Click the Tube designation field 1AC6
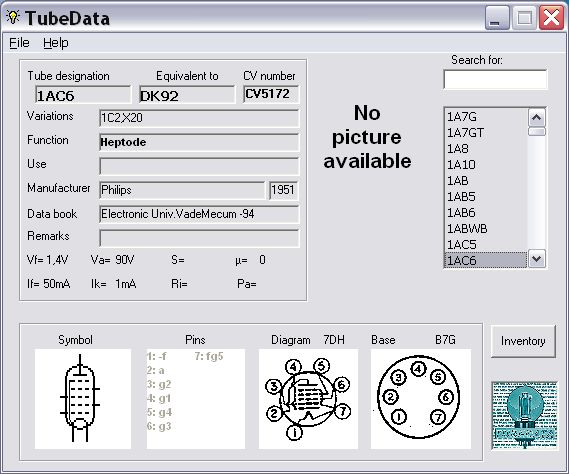Image resolution: width=569 pixels, height=474 pixels. (x=83, y=95)
